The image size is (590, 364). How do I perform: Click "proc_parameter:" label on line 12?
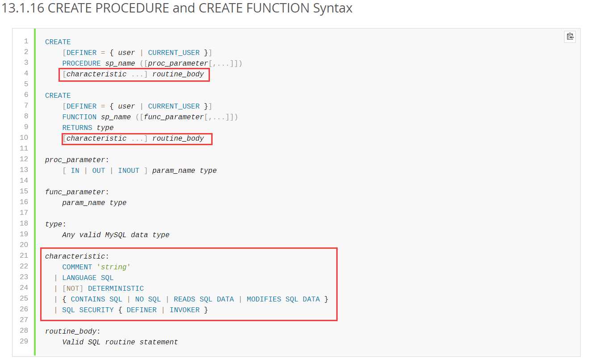click(77, 160)
